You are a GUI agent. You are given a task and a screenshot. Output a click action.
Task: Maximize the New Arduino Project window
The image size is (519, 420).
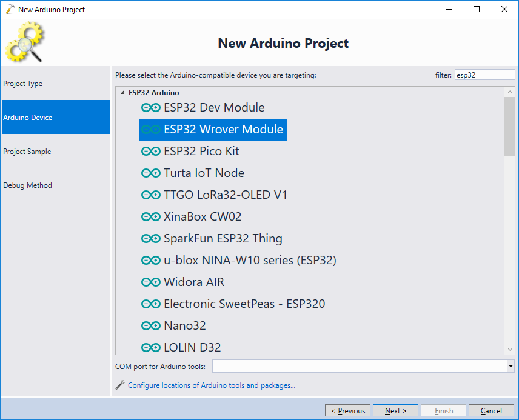(477, 9)
